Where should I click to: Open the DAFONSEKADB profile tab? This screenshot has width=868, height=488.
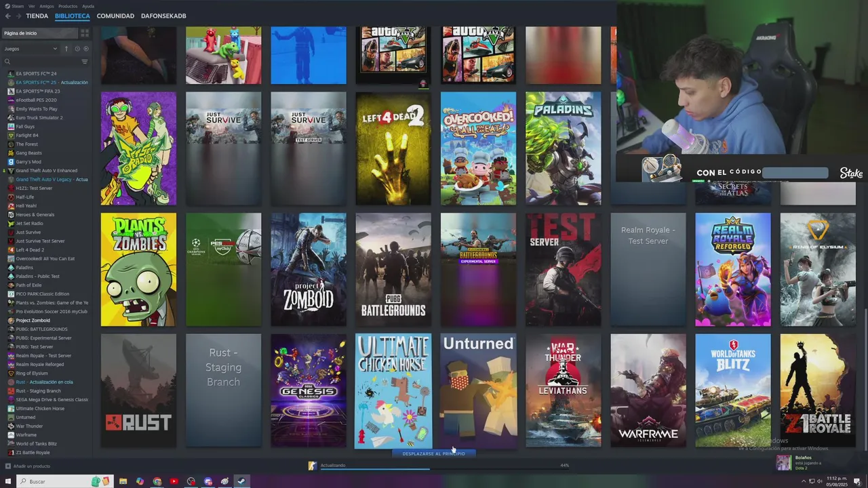coord(163,16)
